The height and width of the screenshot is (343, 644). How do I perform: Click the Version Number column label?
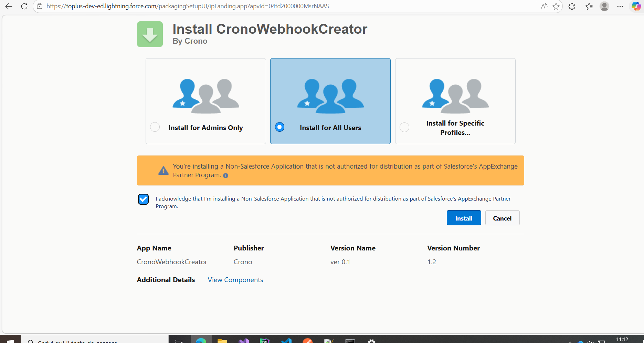click(x=453, y=248)
